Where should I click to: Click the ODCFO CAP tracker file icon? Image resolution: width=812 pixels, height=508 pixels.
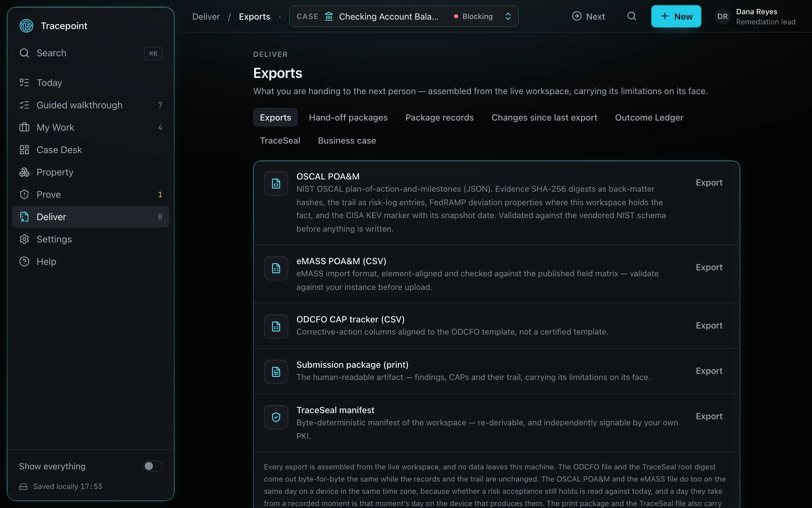[x=276, y=326]
